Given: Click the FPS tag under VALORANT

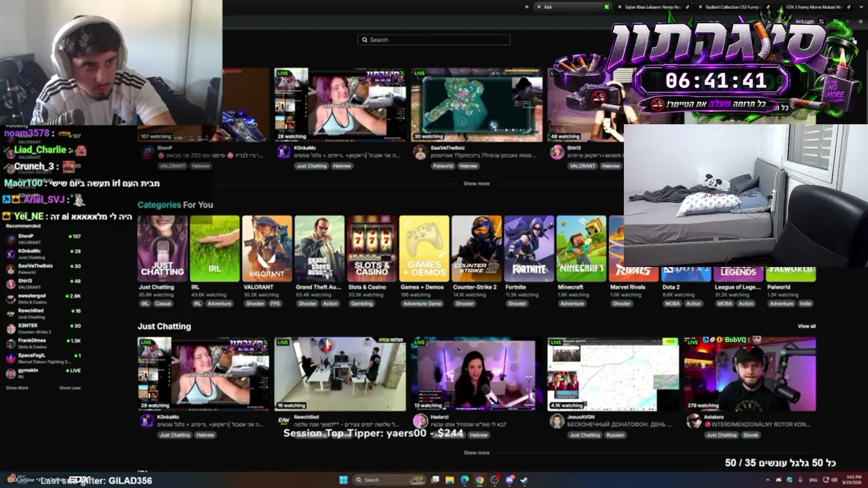Looking at the screenshot, I should point(275,304).
